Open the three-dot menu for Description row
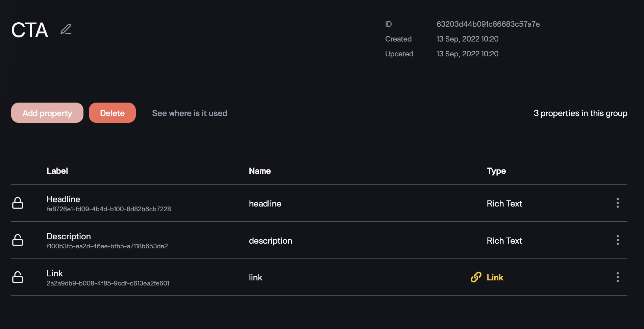Screen dimensions: 644x329 [617, 240]
